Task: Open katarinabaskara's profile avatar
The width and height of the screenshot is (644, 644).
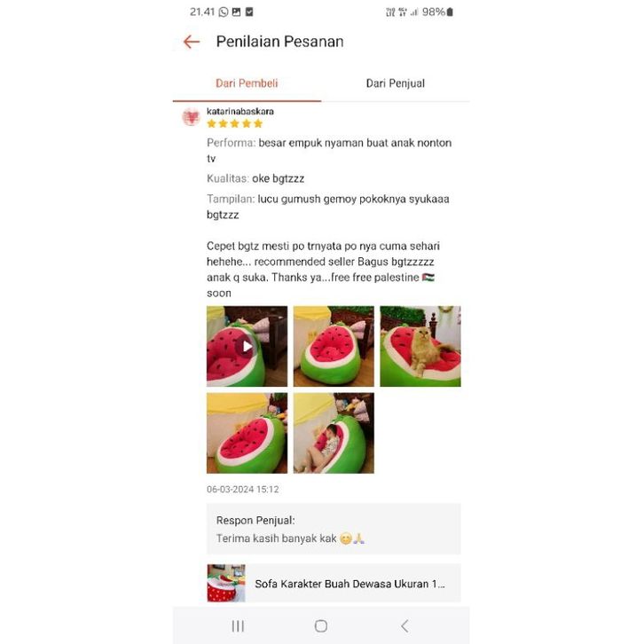Action: coord(191,117)
